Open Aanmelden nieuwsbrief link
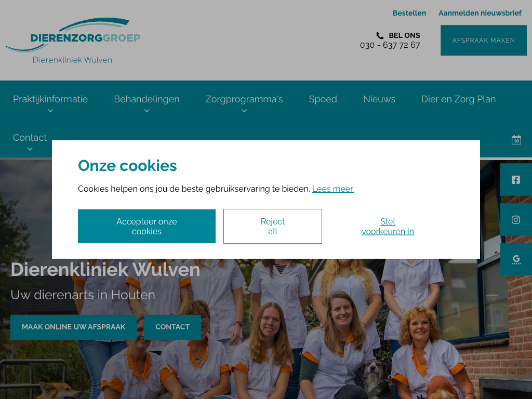This screenshot has height=399, width=532. [x=480, y=13]
